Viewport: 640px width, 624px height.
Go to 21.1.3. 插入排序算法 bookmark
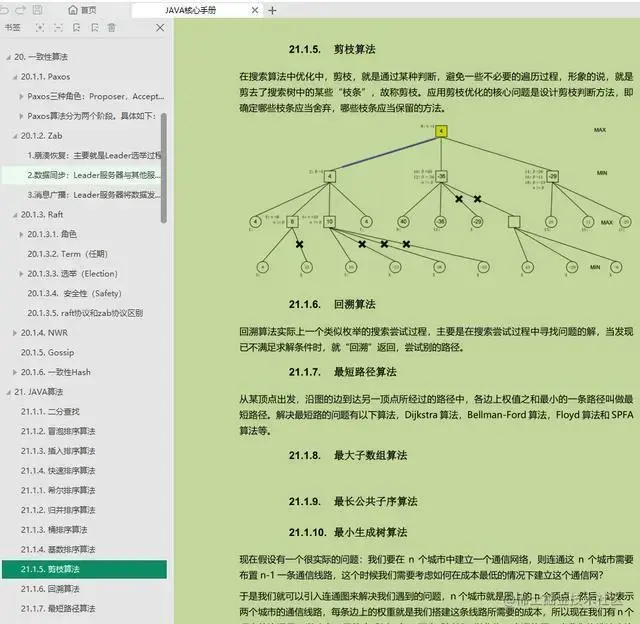point(58,451)
